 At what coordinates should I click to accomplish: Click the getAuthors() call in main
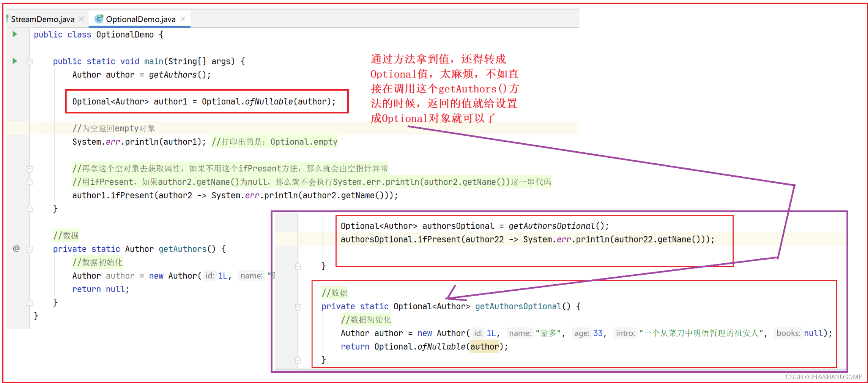tap(177, 75)
